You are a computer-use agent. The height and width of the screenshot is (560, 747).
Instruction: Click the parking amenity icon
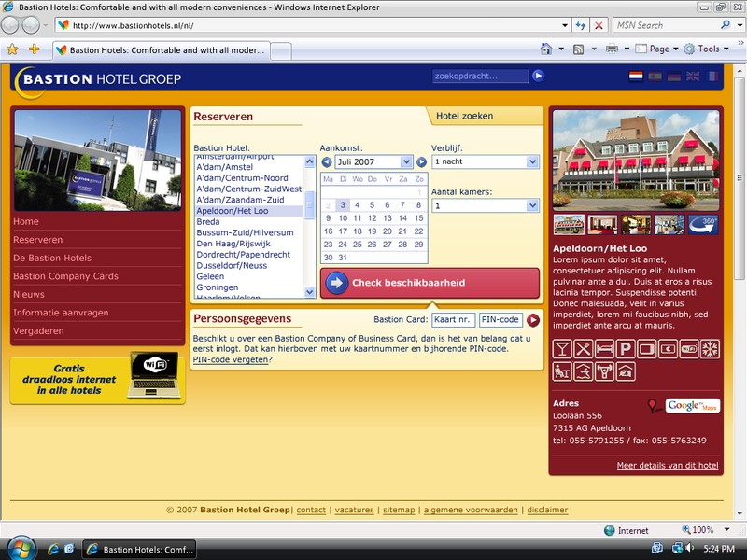tap(625, 349)
